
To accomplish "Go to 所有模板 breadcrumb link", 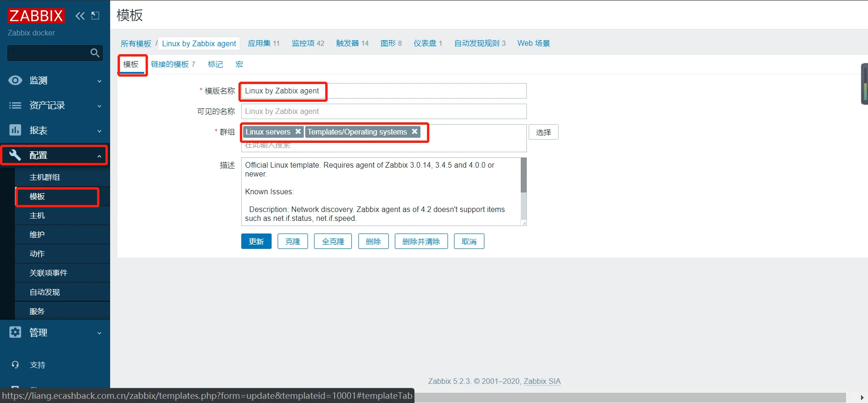I will tap(136, 43).
